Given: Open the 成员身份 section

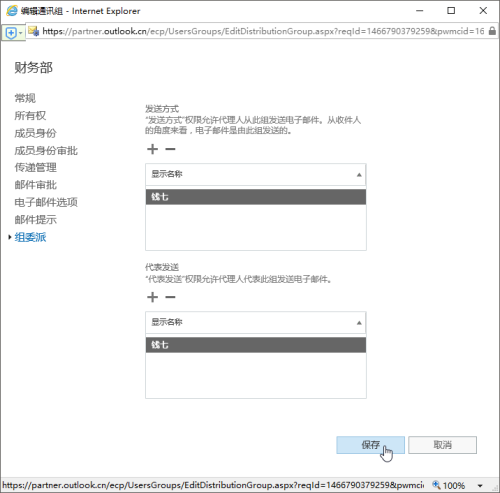Looking at the screenshot, I should click(35, 133).
